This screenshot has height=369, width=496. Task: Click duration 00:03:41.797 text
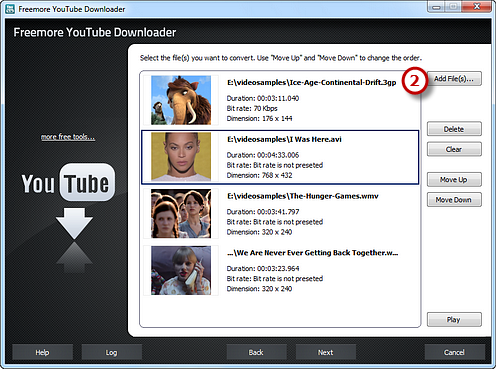pos(263,212)
